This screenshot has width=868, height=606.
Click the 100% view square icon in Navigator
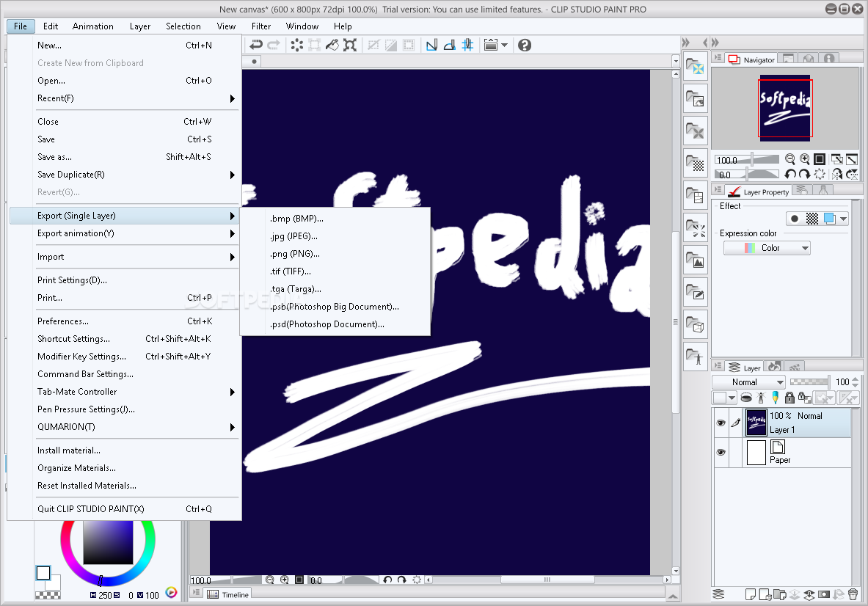click(820, 159)
